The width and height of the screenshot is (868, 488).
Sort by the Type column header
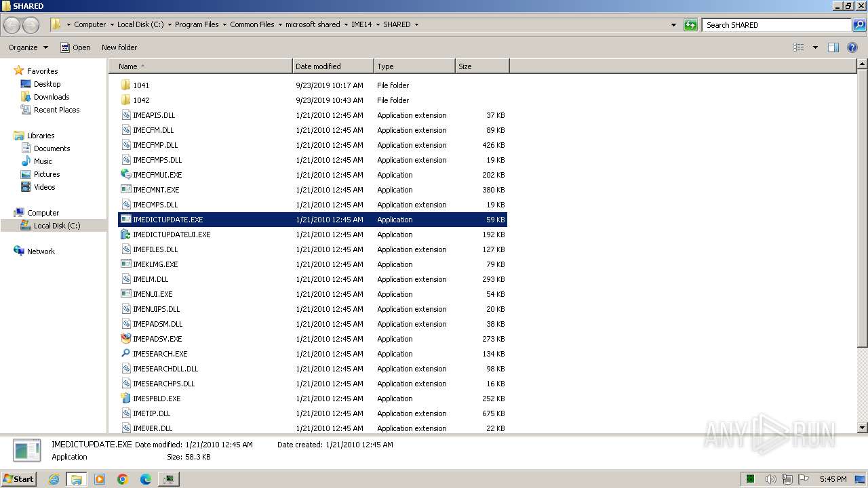414,66
